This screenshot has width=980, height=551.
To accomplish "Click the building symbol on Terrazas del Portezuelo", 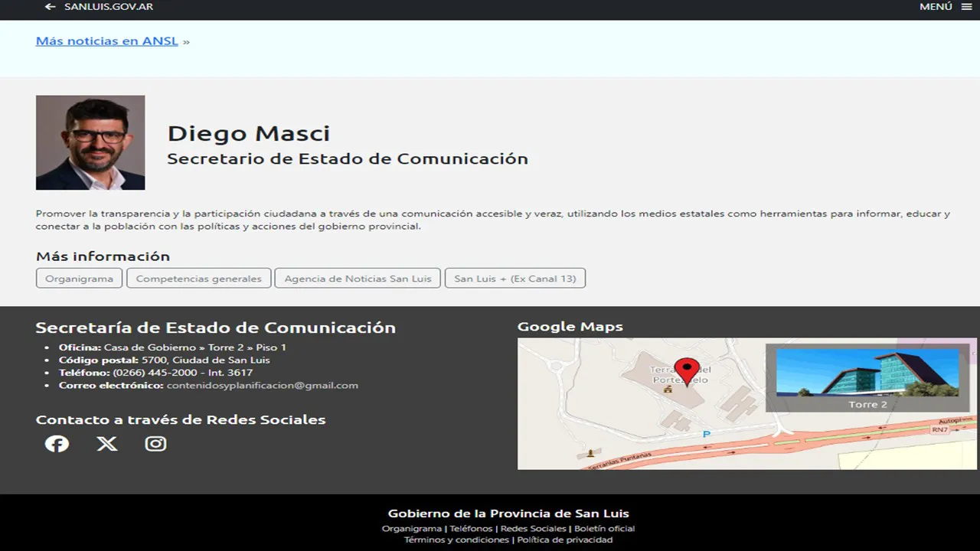I will point(668,388).
